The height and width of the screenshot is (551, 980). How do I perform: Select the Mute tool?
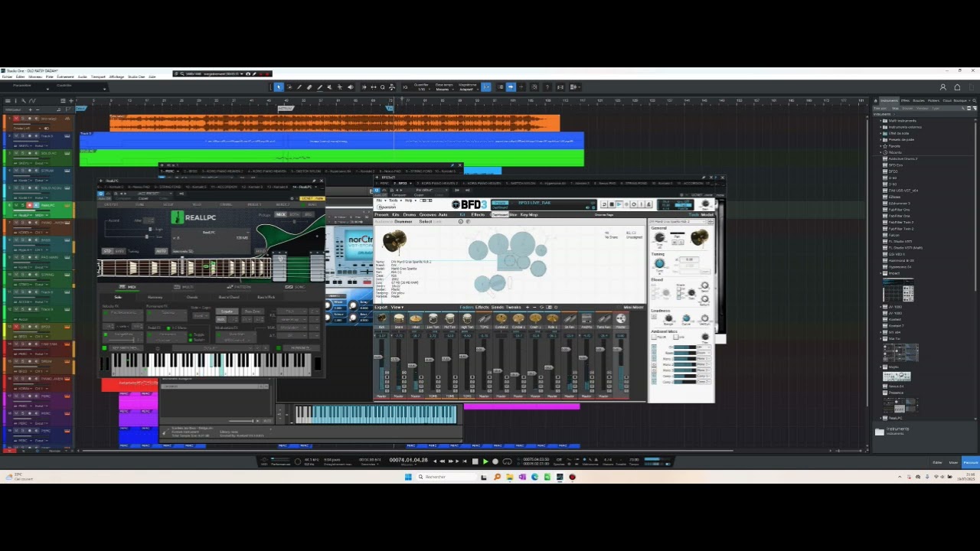tap(330, 87)
